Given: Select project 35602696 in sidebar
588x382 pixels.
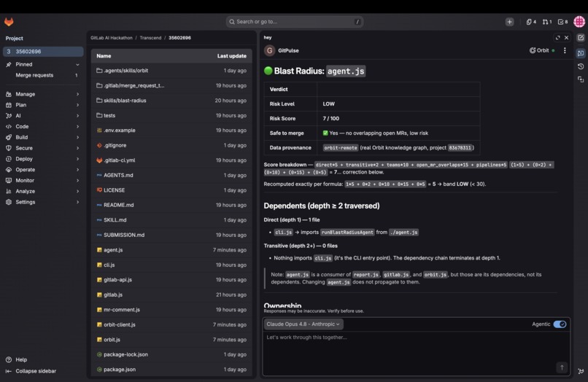Looking at the screenshot, I should [x=43, y=51].
